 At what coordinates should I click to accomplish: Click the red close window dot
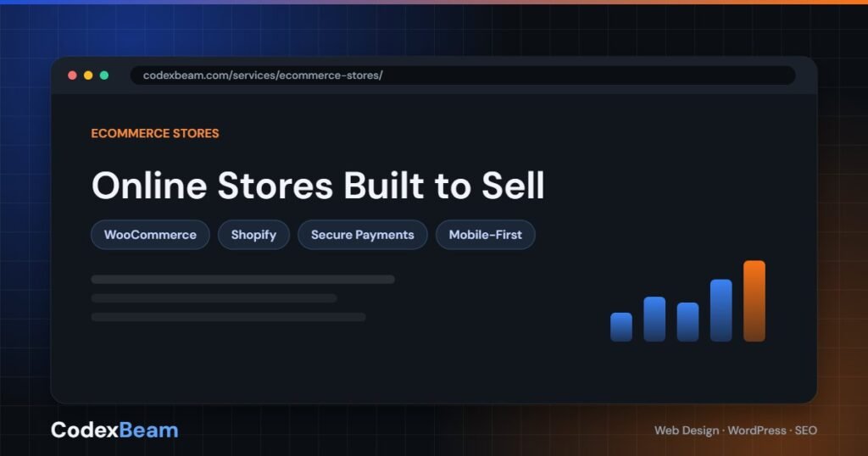(72, 75)
